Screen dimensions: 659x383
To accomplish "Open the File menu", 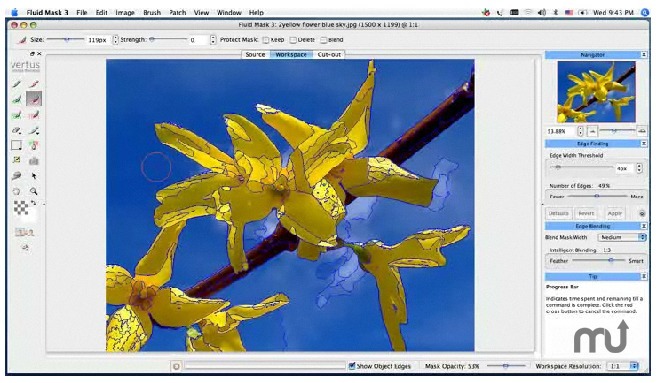I will point(82,13).
